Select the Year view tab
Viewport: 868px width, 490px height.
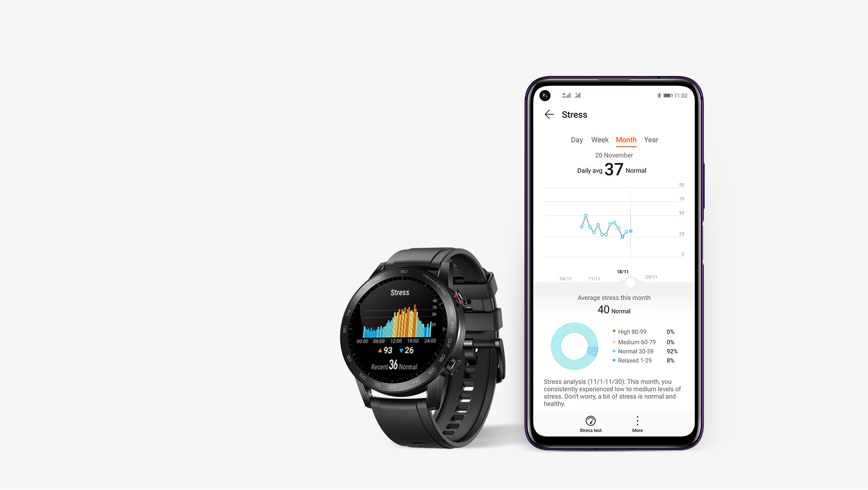[x=651, y=140]
